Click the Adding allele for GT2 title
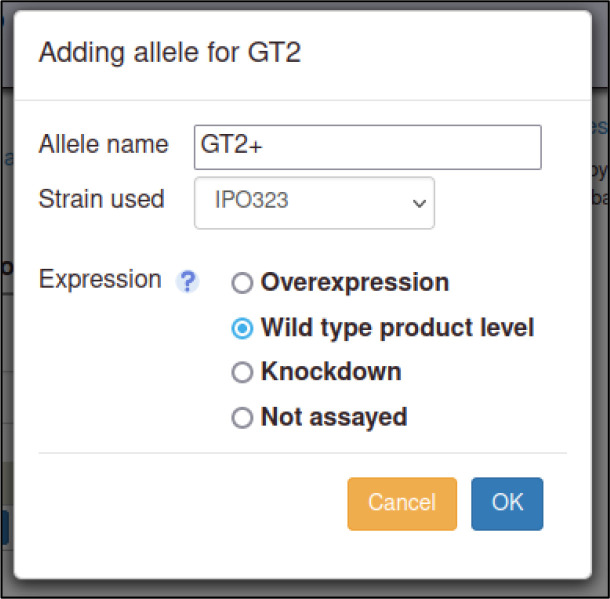 pos(170,52)
